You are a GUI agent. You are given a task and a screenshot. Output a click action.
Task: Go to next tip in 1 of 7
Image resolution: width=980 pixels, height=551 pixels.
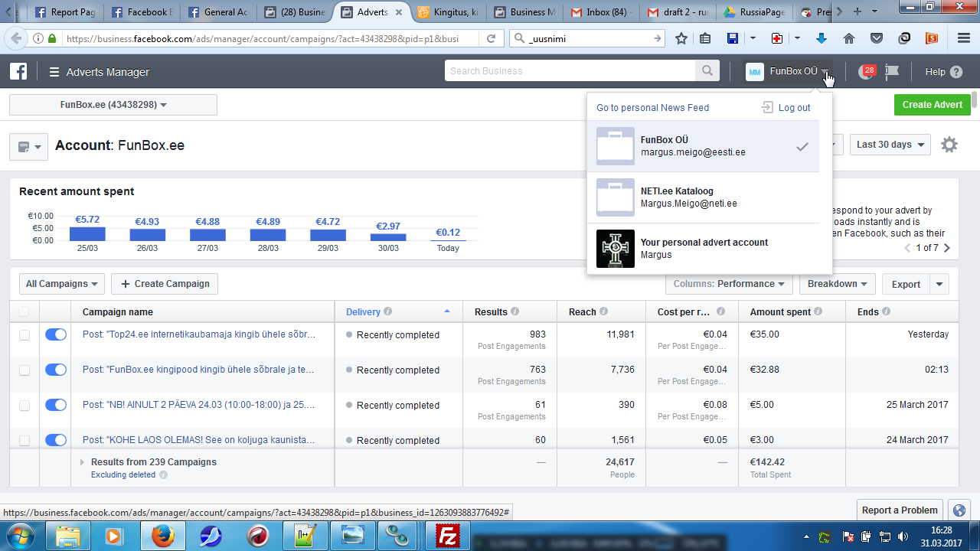[x=947, y=248]
